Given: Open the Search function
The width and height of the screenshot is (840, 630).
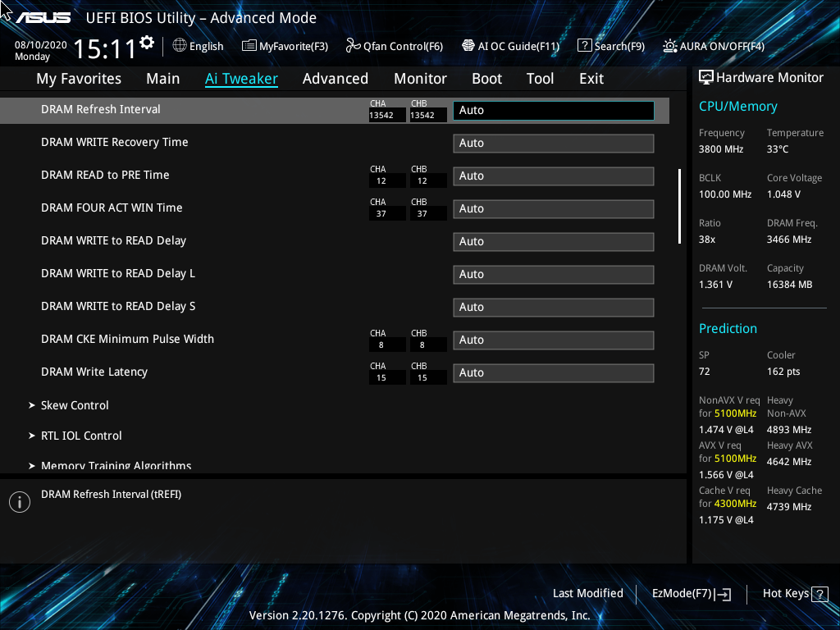Looking at the screenshot, I should (x=611, y=46).
